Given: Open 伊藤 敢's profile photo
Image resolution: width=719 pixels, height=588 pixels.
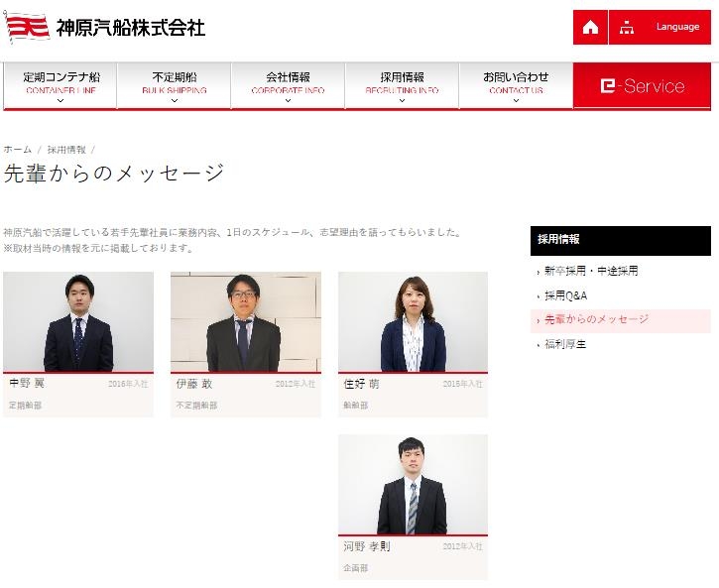Looking at the screenshot, I should point(246,322).
